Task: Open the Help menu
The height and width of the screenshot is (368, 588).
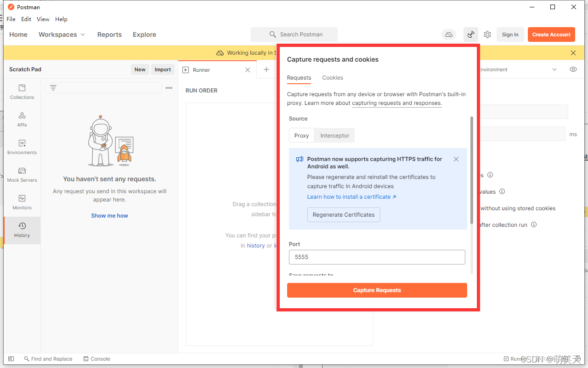Action: tap(61, 19)
